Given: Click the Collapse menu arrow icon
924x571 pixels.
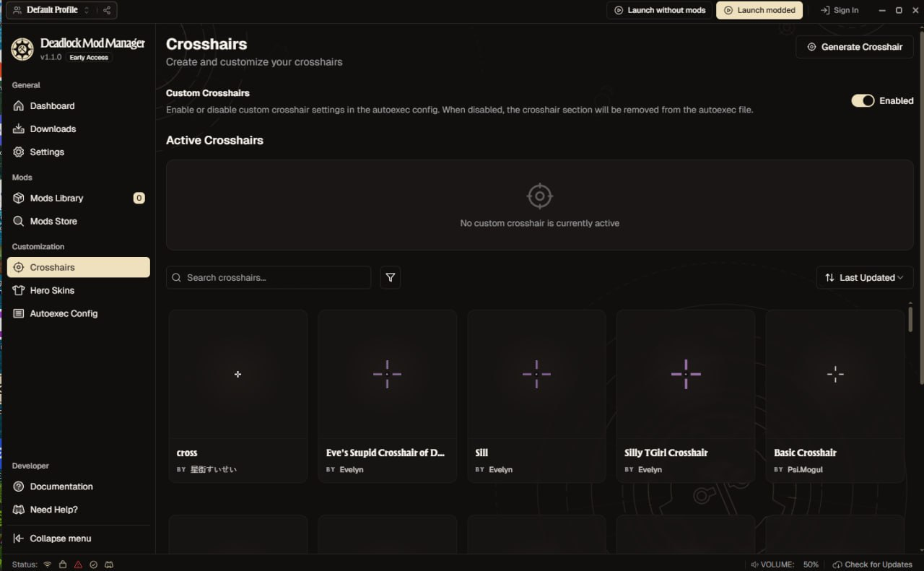Looking at the screenshot, I should click(x=19, y=539).
